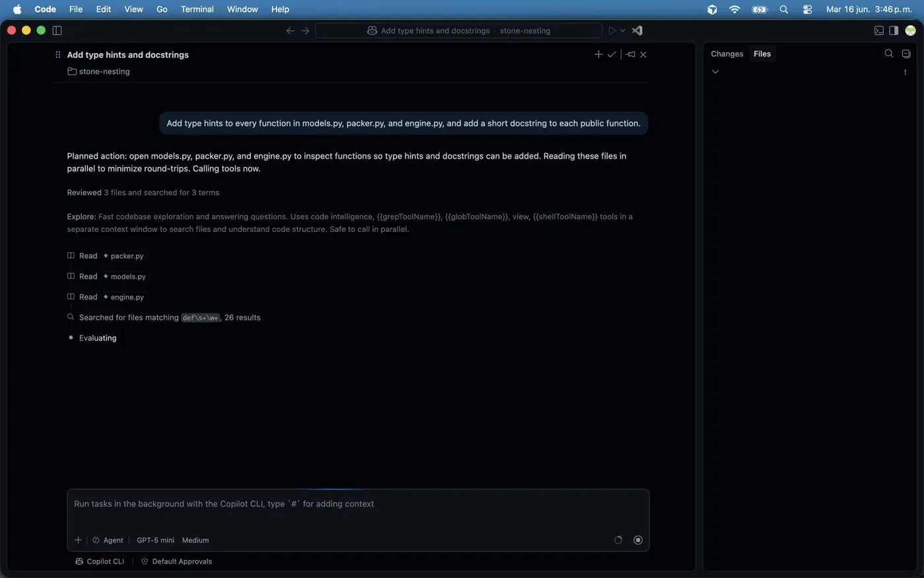Image resolution: width=924 pixels, height=578 pixels.
Task: Close the session with X icon
Action: [x=643, y=54]
